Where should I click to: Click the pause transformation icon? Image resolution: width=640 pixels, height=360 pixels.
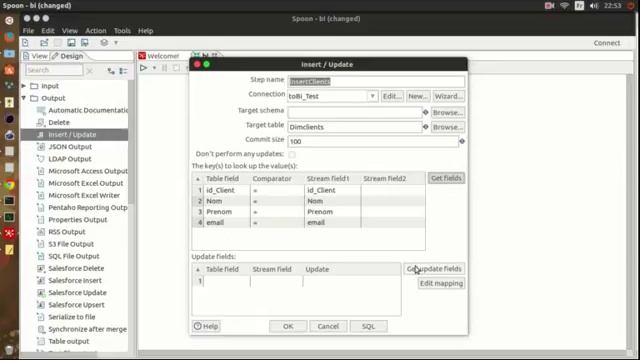coord(164,68)
